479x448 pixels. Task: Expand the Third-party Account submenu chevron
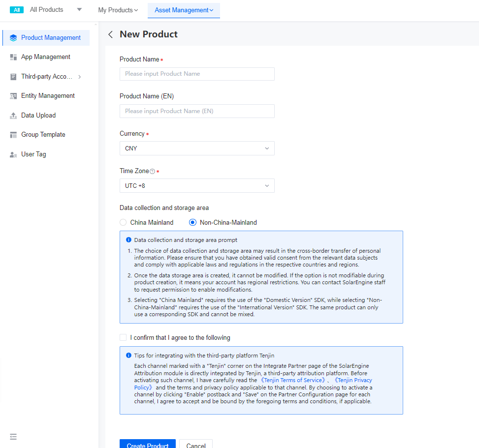(80, 77)
